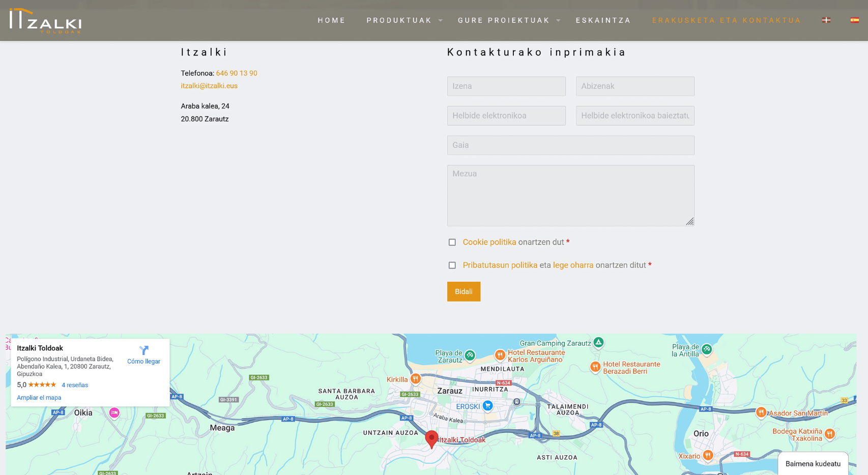This screenshot has height=475, width=868.
Task: Navigate to HOME menu item
Action: pyautogui.click(x=331, y=20)
